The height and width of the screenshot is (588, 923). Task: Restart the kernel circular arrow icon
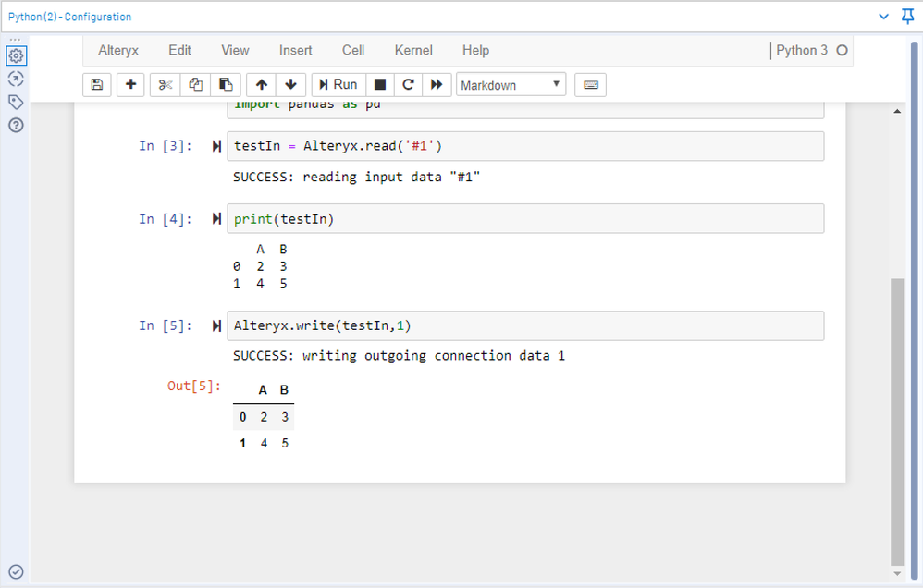click(408, 85)
